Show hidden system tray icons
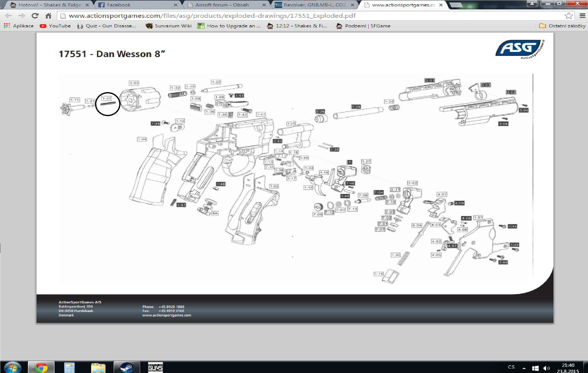This screenshot has height=373, width=588. click(524, 368)
